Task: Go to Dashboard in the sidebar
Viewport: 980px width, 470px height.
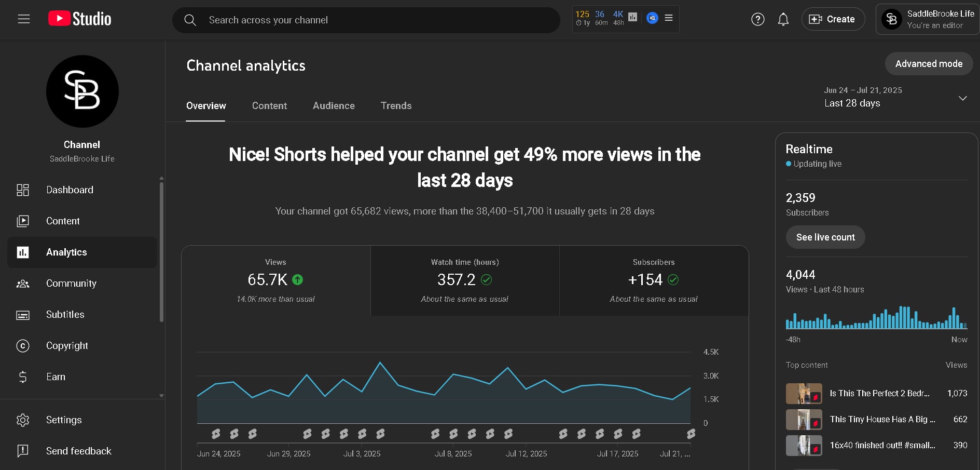Action: pos(82,190)
